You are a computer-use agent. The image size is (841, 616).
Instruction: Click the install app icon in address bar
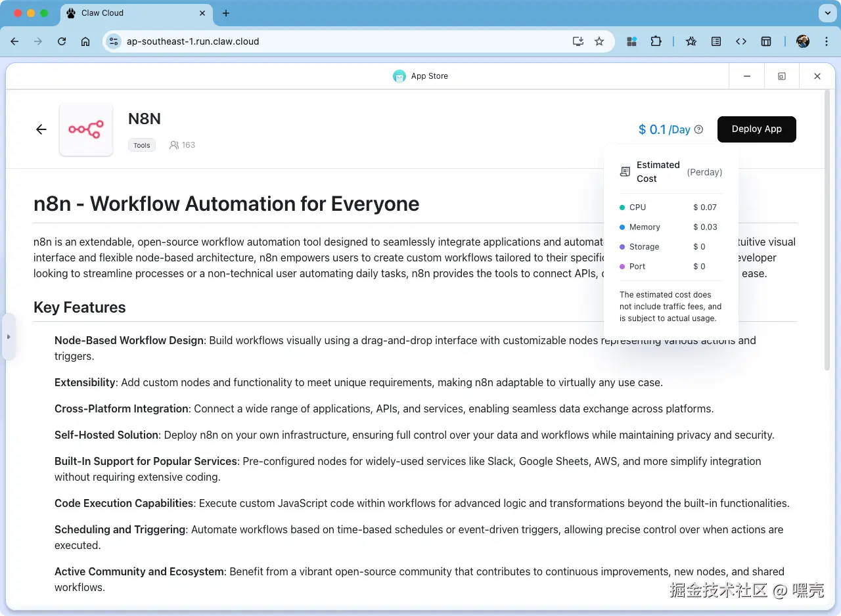tap(578, 41)
